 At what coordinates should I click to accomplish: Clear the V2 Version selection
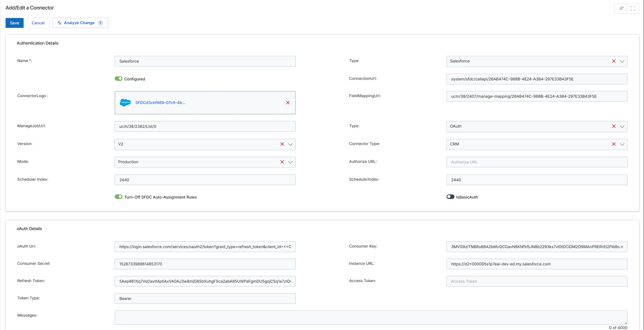pos(282,144)
